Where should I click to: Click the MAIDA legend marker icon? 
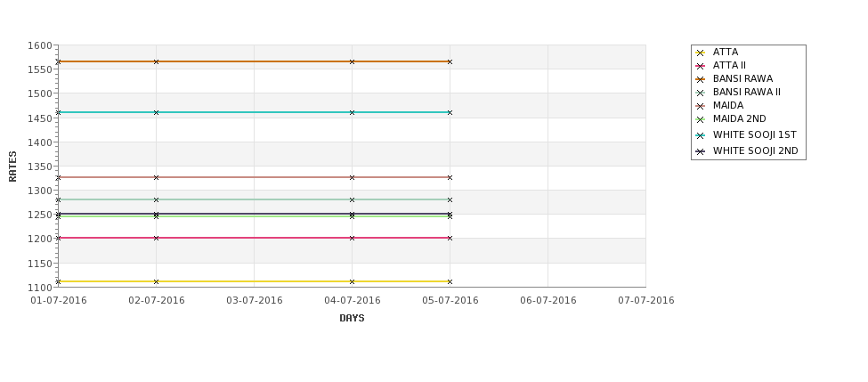pos(701,106)
